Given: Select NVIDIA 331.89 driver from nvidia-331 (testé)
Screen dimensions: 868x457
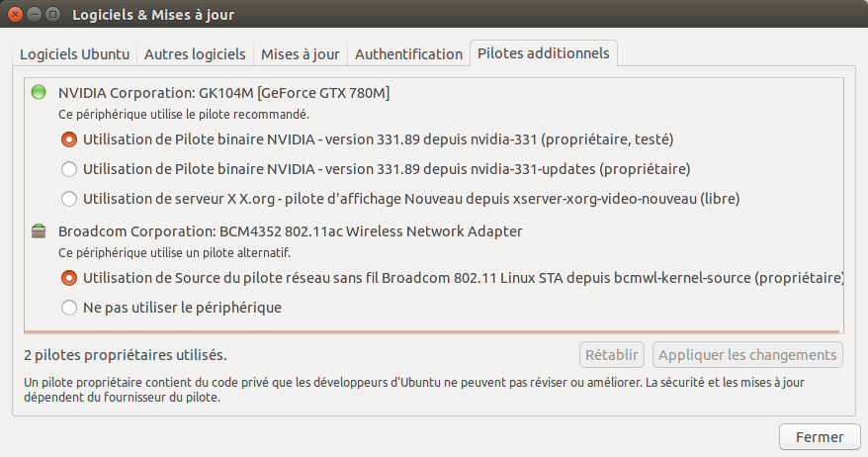Looking at the screenshot, I should (x=69, y=139).
